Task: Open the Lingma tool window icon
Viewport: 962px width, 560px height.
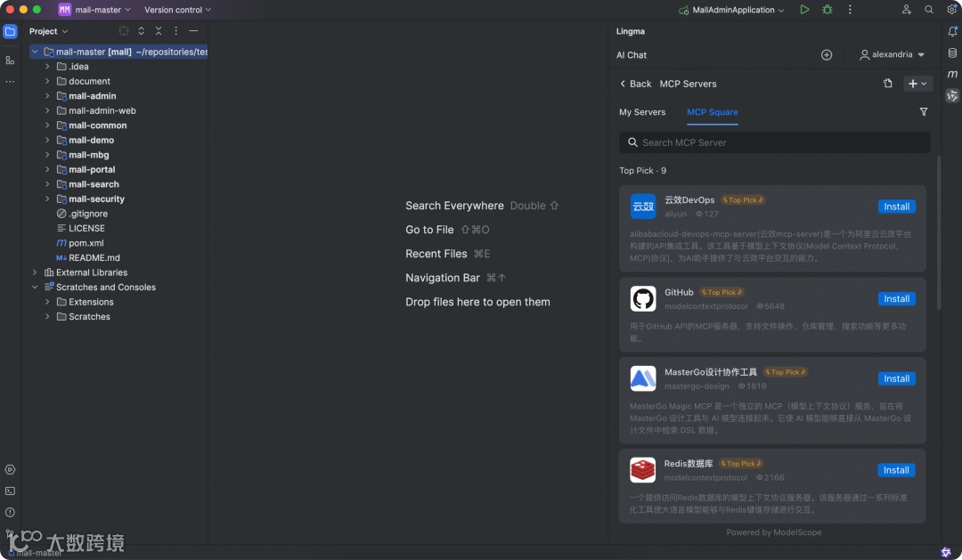Action: coord(952,95)
